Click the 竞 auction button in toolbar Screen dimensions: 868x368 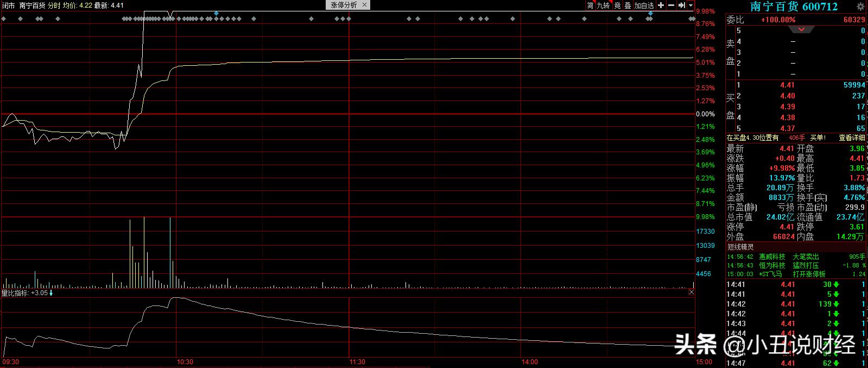click(x=617, y=5)
